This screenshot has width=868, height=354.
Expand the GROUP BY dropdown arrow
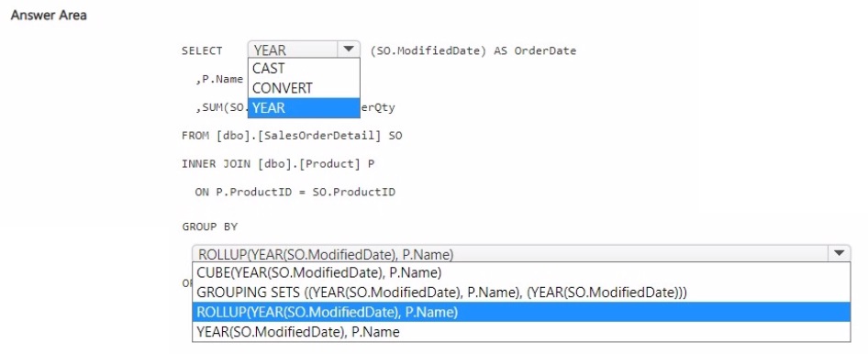(x=839, y=253)
